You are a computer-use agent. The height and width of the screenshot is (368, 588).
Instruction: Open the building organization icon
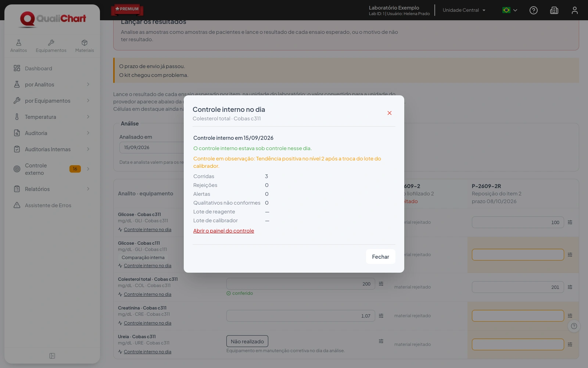pos(554,10)
